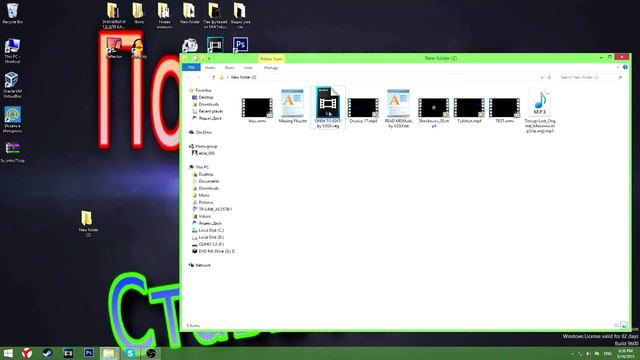
Task: Open QUMO 3.0 (F:) drive
Action: click(211, 244)
